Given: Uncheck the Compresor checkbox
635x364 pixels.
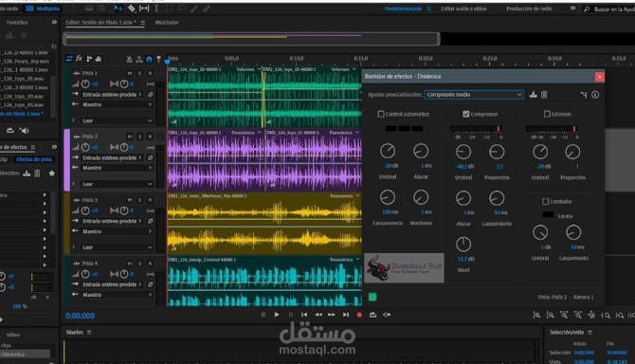Looking at the screenshot, I should [x=466, y=114].
